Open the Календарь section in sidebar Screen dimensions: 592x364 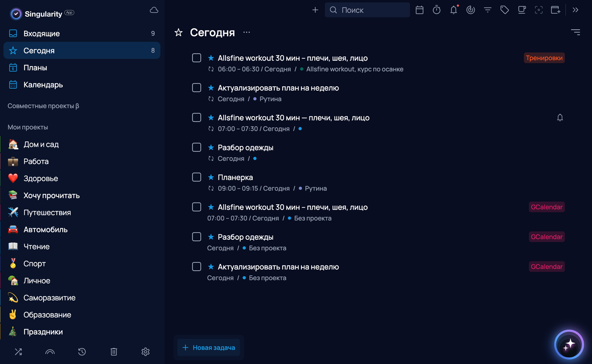point(43,85)
